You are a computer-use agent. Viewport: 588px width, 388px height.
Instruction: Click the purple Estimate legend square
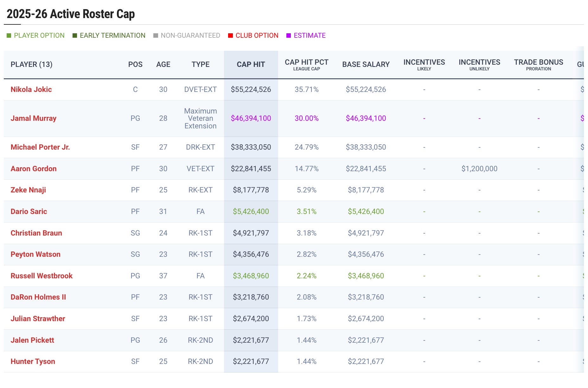pos(289,36)
